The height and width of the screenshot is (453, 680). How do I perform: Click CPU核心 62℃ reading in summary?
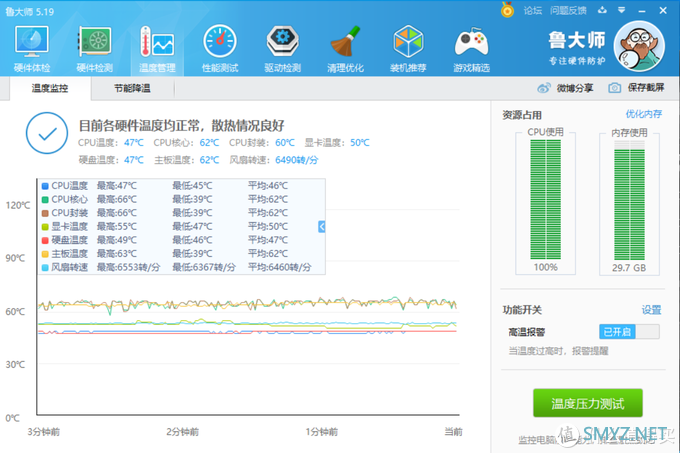(x=209, y=143)
